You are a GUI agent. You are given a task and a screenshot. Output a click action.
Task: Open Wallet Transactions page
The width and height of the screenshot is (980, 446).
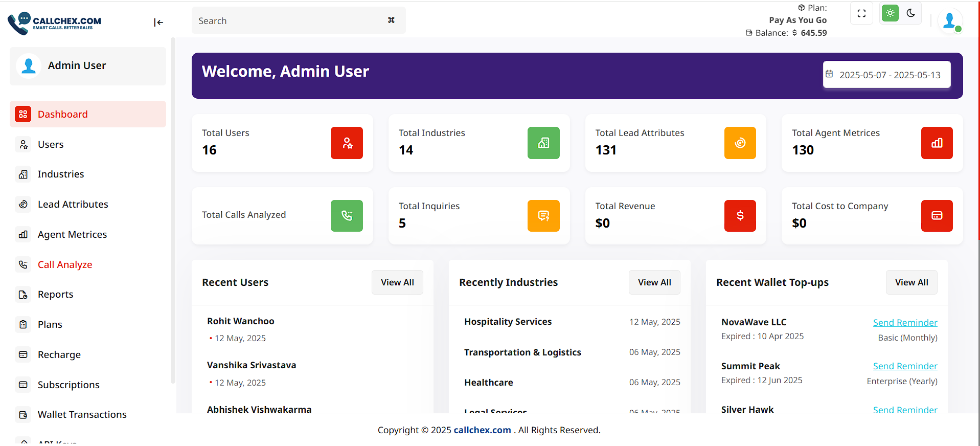[88, 415]
